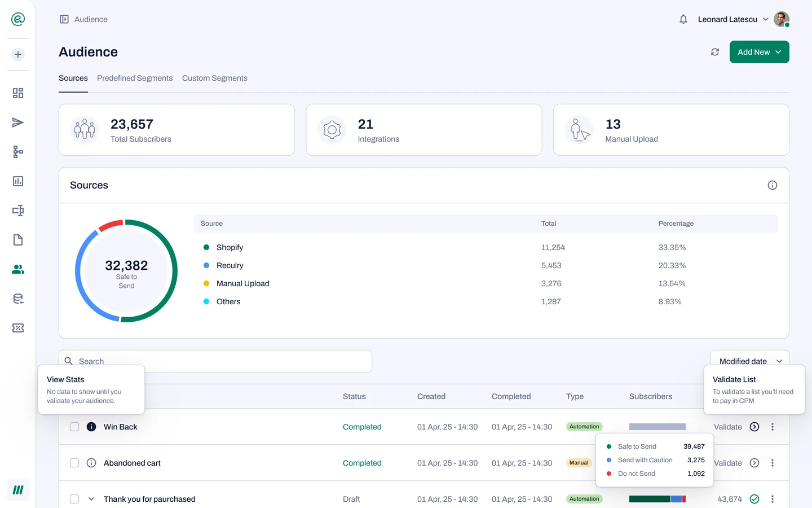Click the info icon in the Sources card
This screenshot has height=508, width=812.
click(773, 185)
